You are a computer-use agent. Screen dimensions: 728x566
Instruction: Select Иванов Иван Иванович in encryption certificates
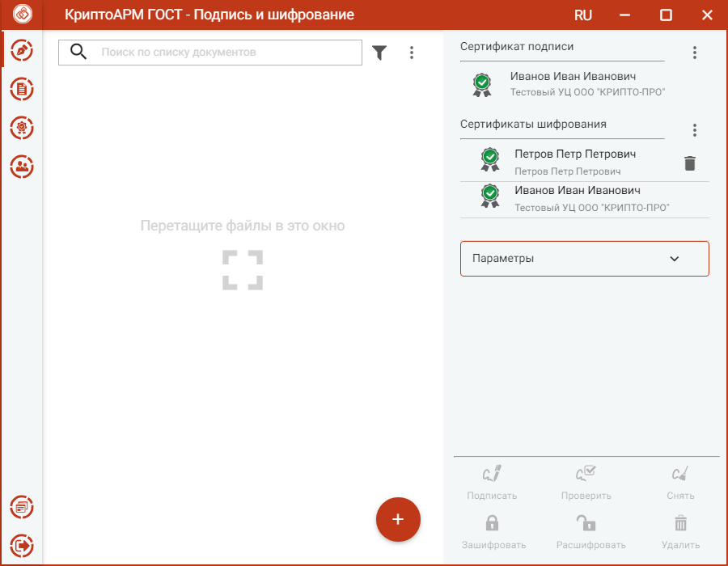[x=585, y=199]
